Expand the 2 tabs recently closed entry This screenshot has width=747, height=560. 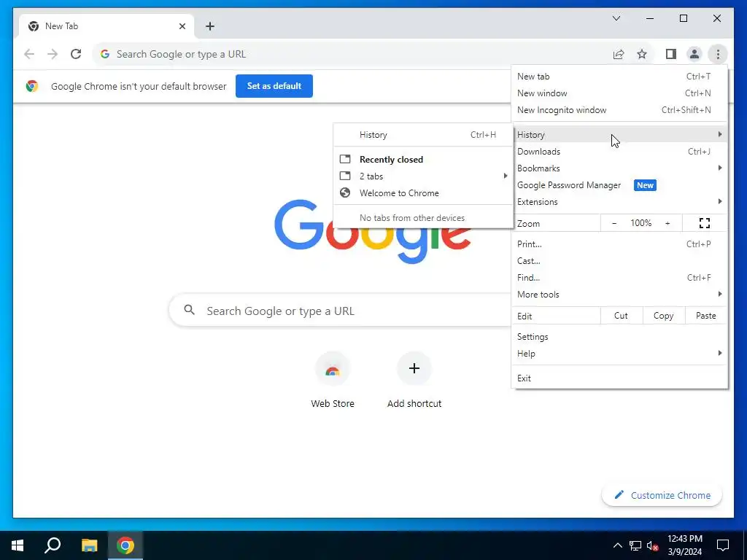pos(423,176)
